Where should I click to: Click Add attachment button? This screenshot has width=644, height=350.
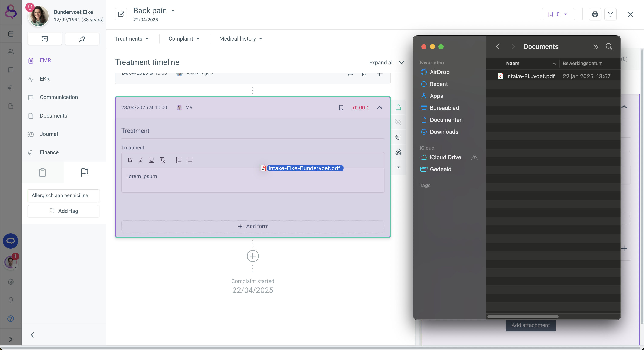[x=530, y=325]
